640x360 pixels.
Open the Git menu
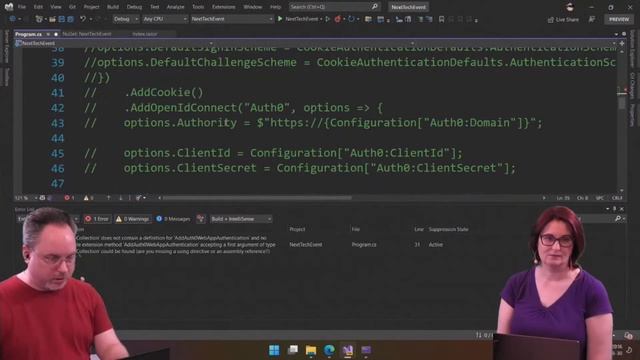click(x=72, y=7)
